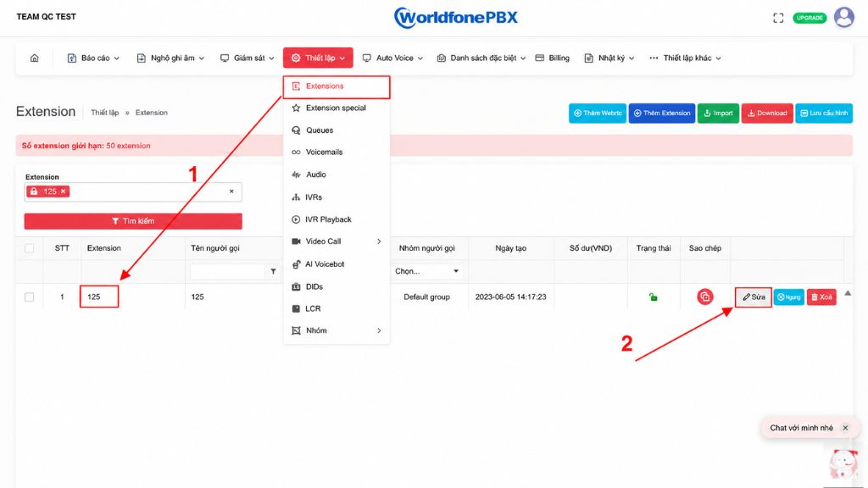The height and width of the screenshot is (488, 868).
Task: Click the WorldfonePBX logo
Action: click(x=455, y=17)
